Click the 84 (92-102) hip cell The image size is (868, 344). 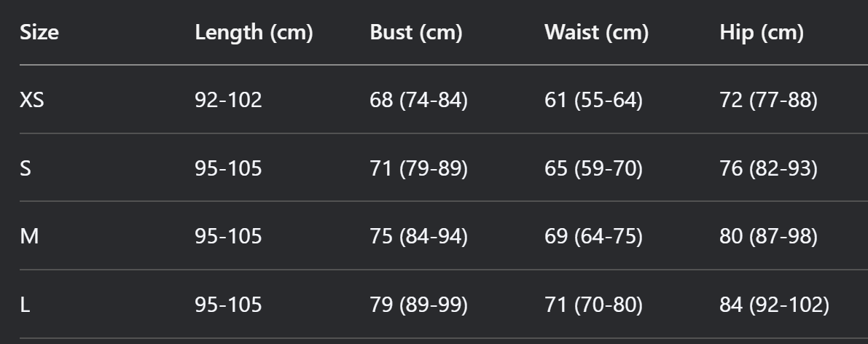(775, 305)
